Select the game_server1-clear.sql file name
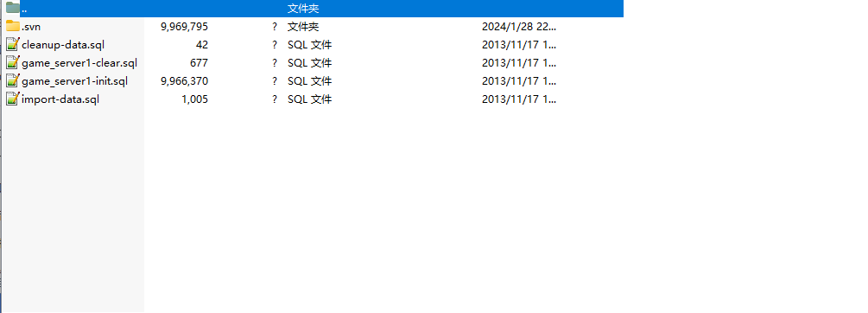The height and width of the screenshot is (313, 868). click(79, 63)
